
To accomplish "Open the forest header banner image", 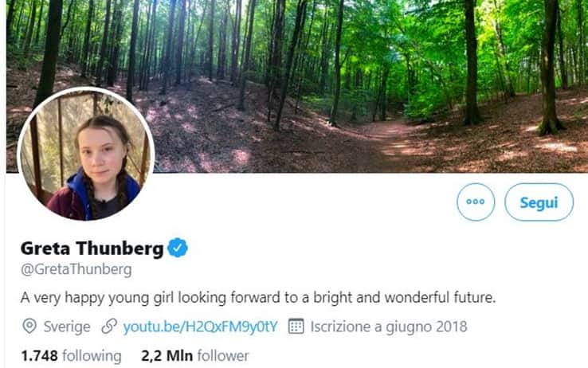I will (297, 86).
